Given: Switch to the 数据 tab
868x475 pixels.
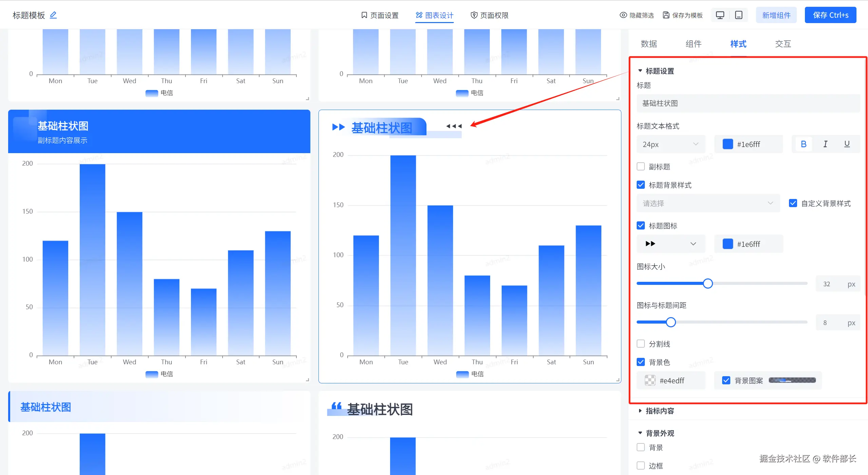Looking at the screenshot, I should [649, 44].
